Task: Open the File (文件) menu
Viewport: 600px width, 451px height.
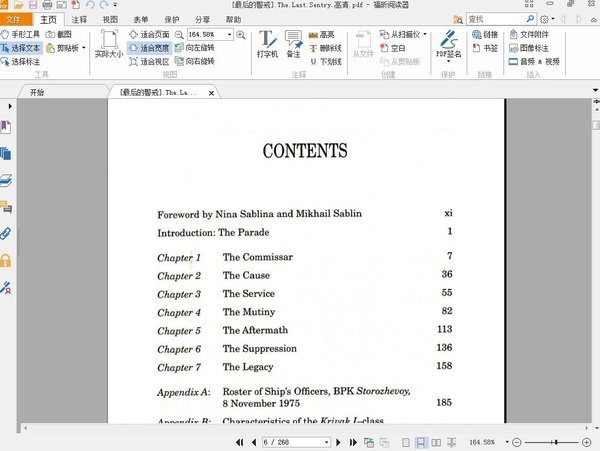Action: click(x=14, y=19)
